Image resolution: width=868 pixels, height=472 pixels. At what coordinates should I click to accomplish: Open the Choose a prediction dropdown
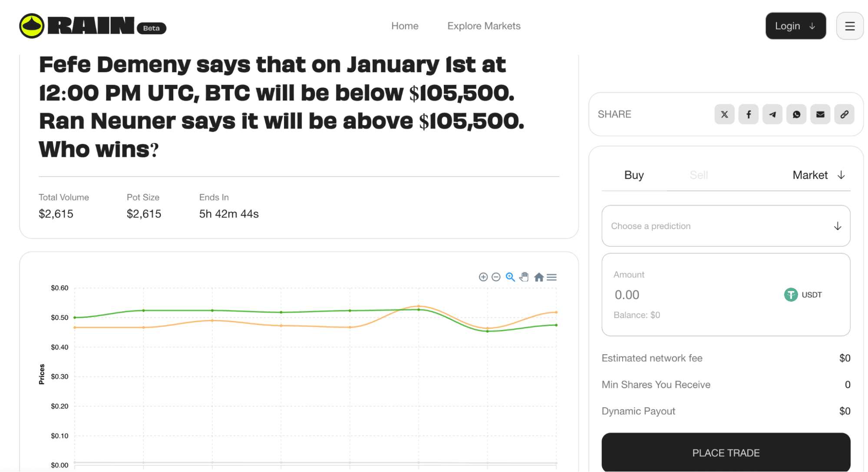point(725,226)
